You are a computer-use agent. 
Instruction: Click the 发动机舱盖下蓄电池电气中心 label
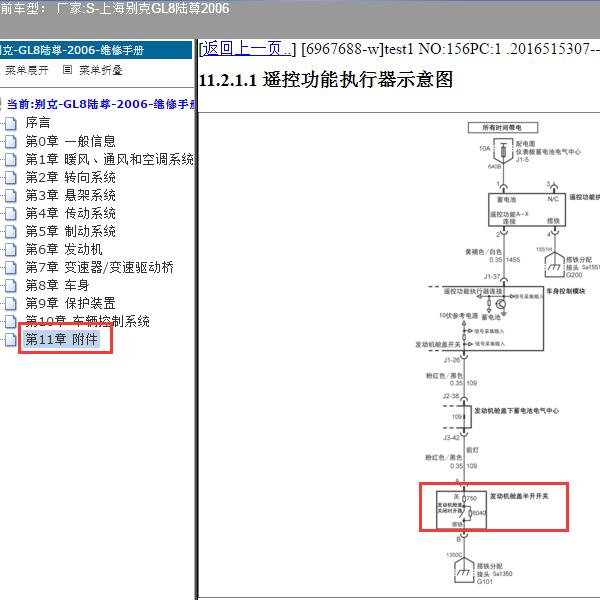click(516, 411)
